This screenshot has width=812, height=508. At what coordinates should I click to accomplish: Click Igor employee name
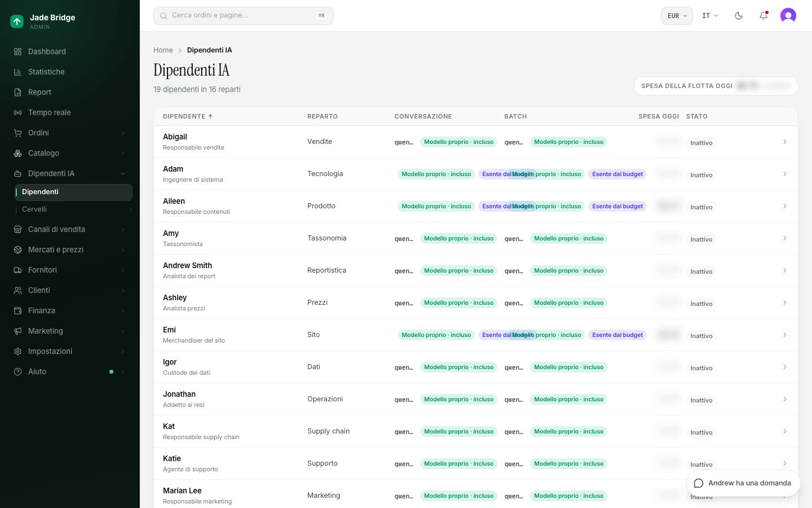tap(170, 362)
